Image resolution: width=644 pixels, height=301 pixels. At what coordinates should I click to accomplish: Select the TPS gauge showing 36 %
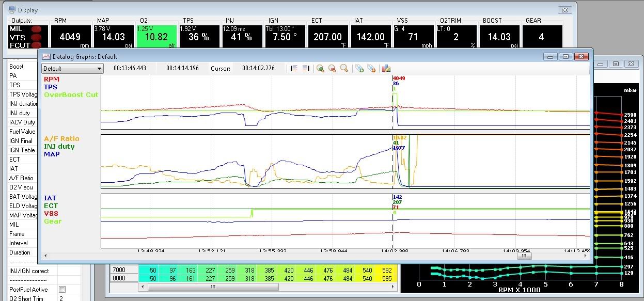(x=199, y=37)
